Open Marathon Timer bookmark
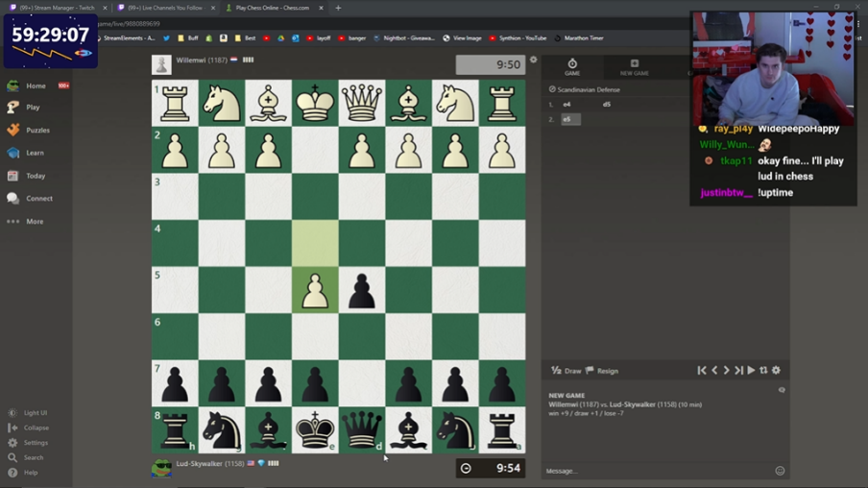The width and height of the screenshot is (868, 488). click(579, 38)
